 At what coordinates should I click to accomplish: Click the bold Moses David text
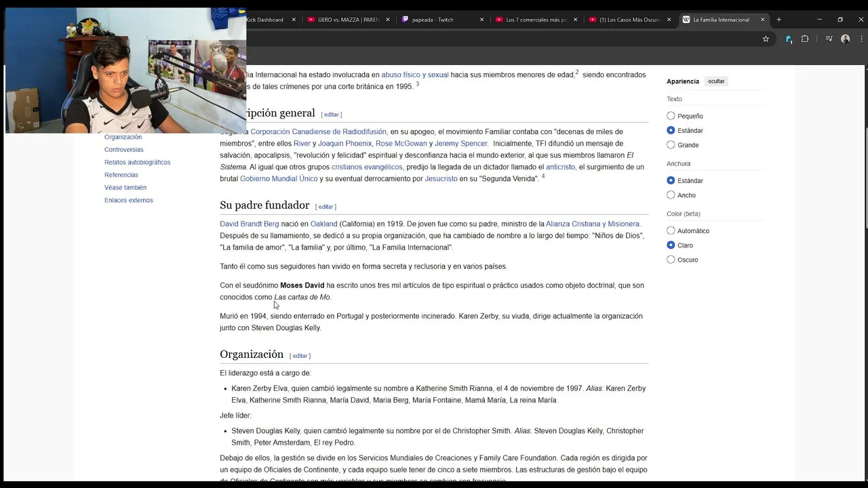coord(302,285)
